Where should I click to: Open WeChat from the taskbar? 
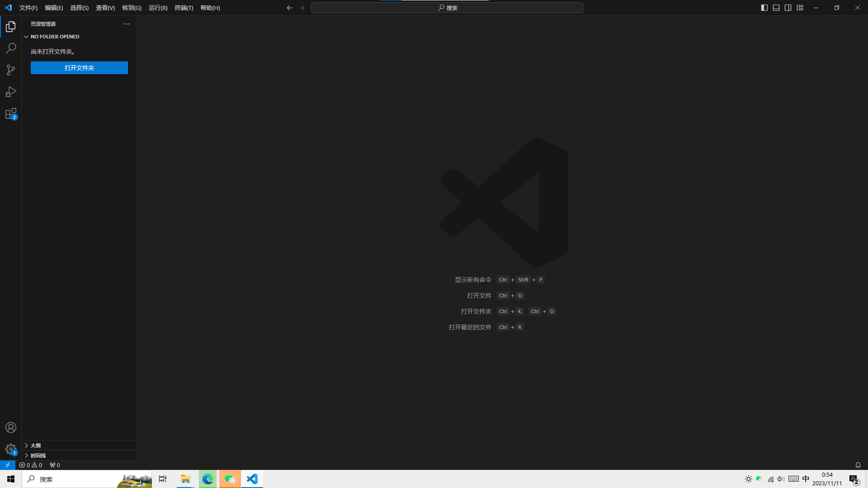pos(230,479)
